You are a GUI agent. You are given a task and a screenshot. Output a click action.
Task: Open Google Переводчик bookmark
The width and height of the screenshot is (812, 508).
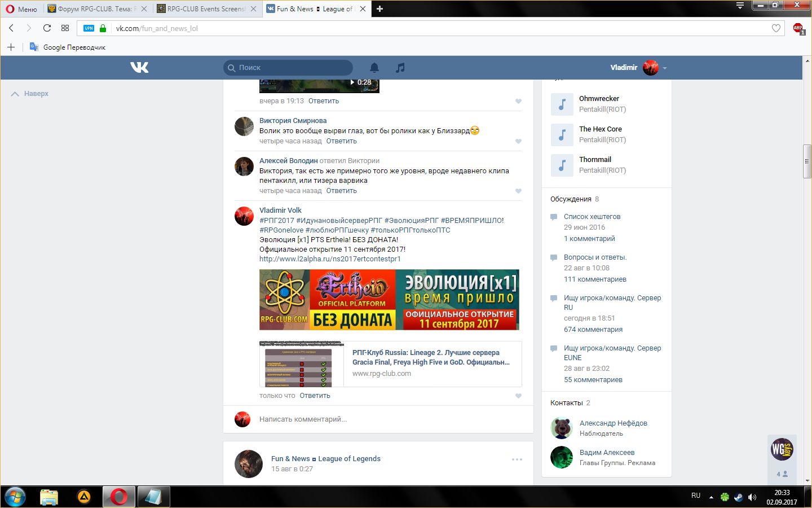pos(68,47)
